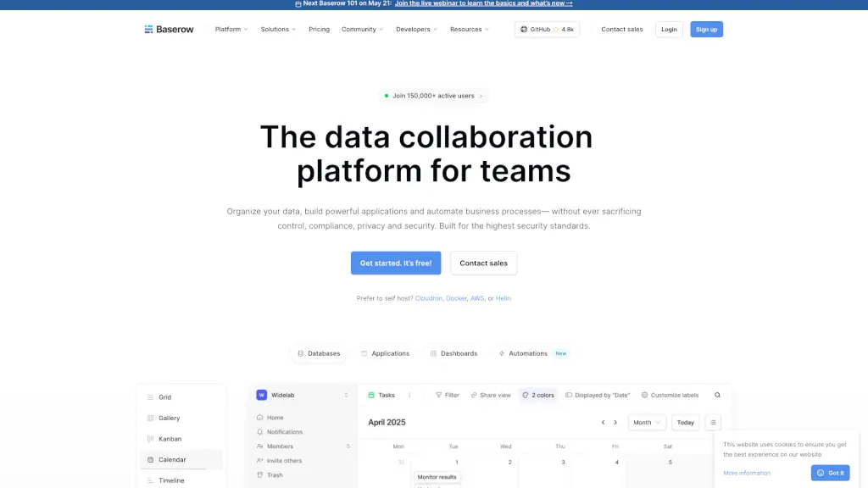The width and height of the screenshot is (868, 488).
Task: Go to the Pricing page
Action: pyautogui.click(x=319, y=30)
